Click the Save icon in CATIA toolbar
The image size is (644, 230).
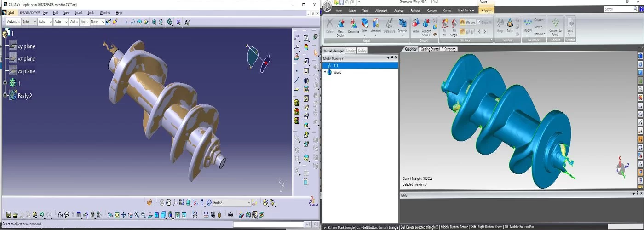8,214
